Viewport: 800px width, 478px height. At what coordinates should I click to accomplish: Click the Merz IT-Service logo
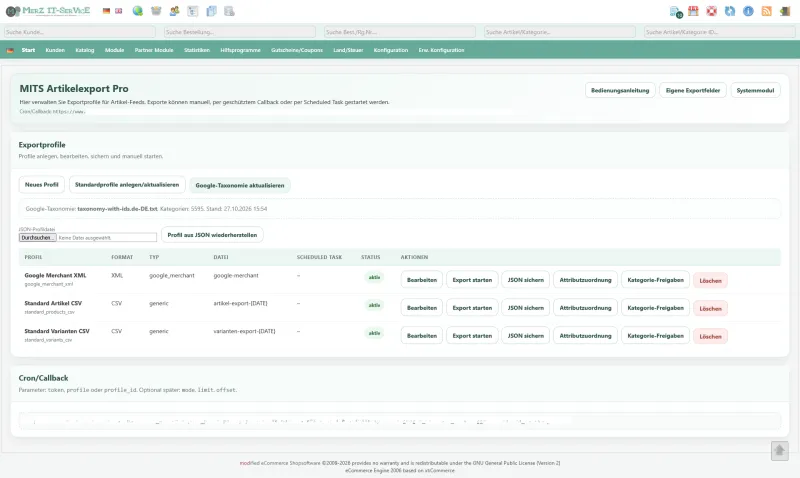tap(48, 11)
